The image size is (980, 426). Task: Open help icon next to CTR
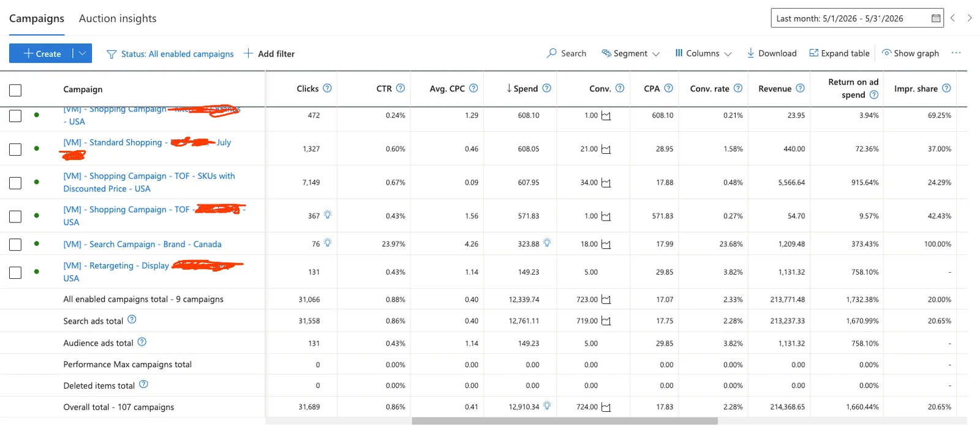[401, 88]
